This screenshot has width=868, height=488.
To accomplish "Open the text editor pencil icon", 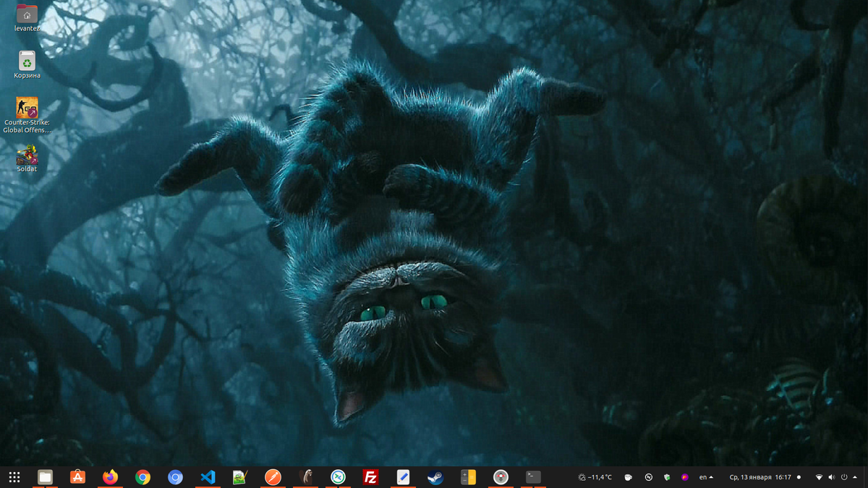I will pos(403,477).
